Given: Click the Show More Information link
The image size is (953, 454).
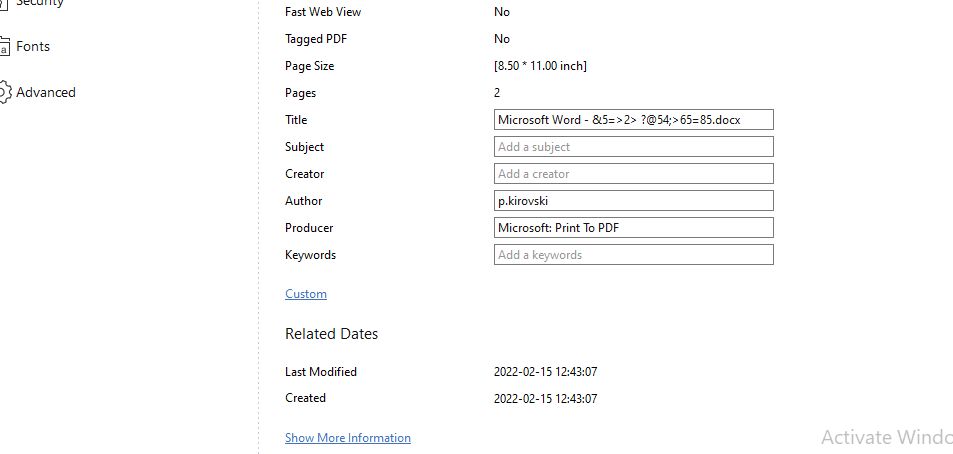Looking at the screenshot, I should tap(348, 438).
